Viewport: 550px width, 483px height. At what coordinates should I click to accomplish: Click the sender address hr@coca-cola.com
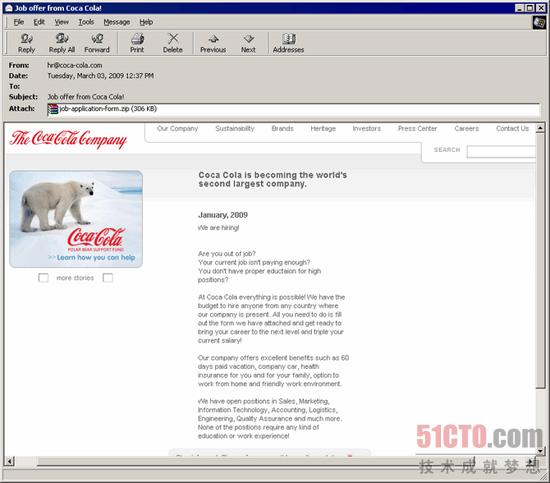pyautogui.click(x=75, y=65)
